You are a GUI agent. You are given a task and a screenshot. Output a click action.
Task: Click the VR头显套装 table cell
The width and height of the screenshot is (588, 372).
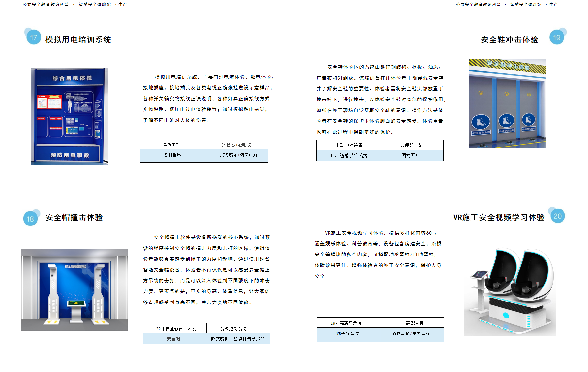coord(348,334)
